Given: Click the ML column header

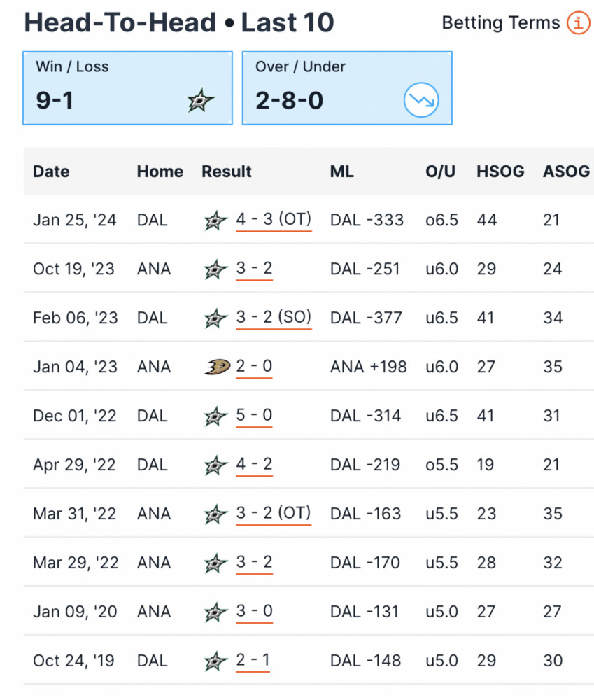Looking at the screenshot, I should 342,171.
